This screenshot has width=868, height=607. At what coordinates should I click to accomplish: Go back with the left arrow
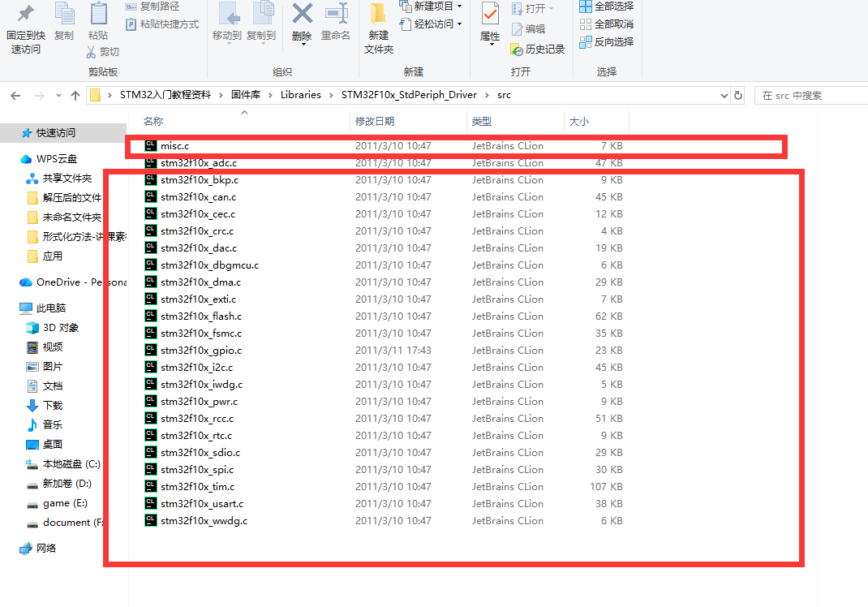pos(15,96)
